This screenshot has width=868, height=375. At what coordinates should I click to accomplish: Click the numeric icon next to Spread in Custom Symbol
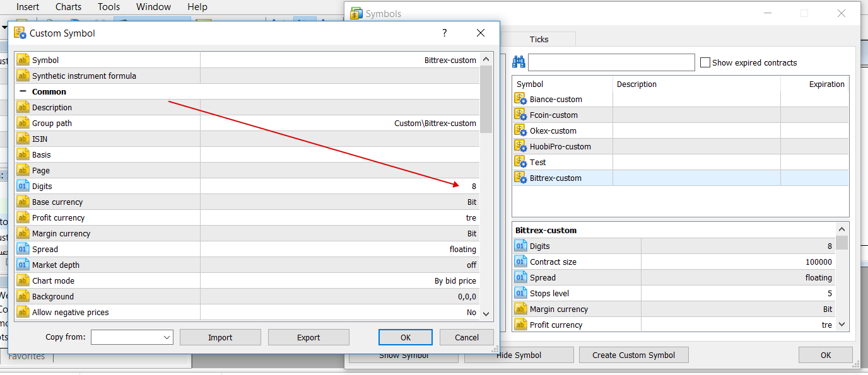point(23,249)
